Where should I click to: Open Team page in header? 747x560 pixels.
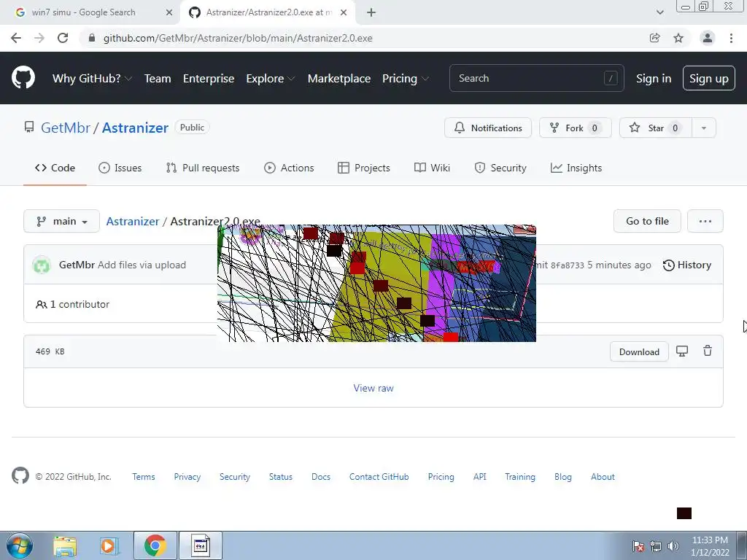tap(158, 78)
